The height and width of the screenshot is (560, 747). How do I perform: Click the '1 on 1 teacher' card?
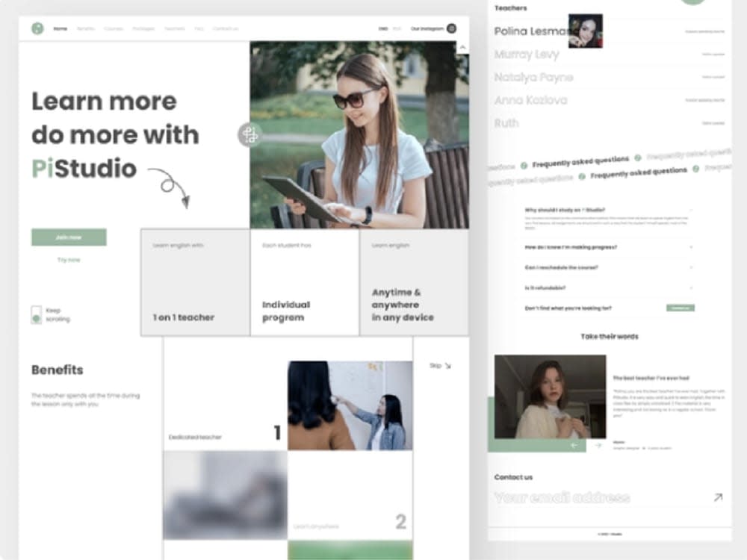(195, 282)
